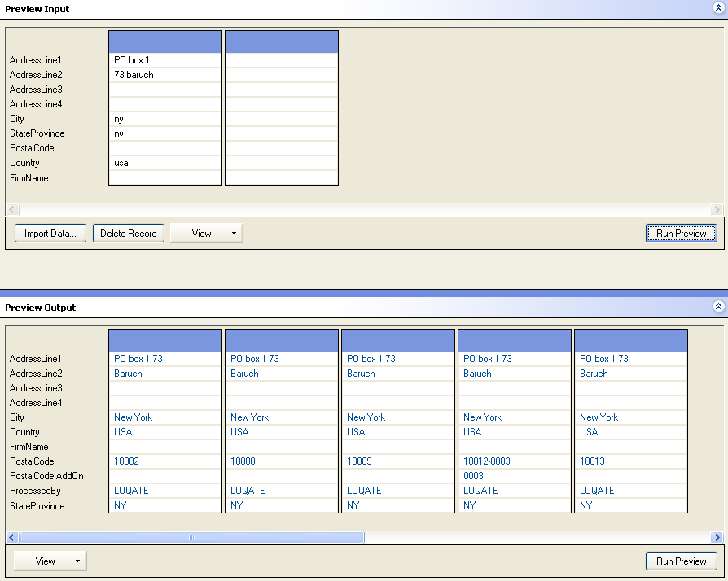This screenshot has width=728, height=581.
Task: Open the View dropdown in Preview Output
Action: (50, 561)
